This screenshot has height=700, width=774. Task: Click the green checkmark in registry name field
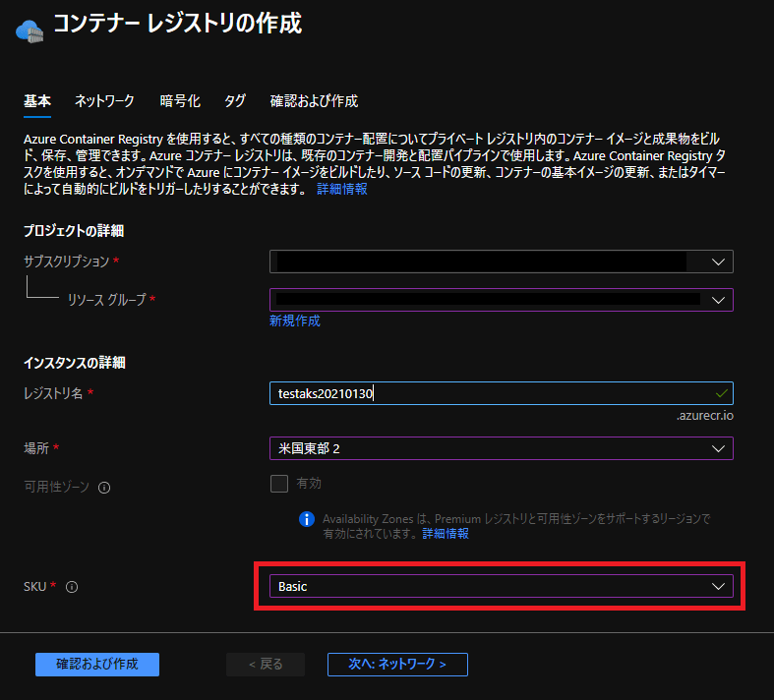721,393
